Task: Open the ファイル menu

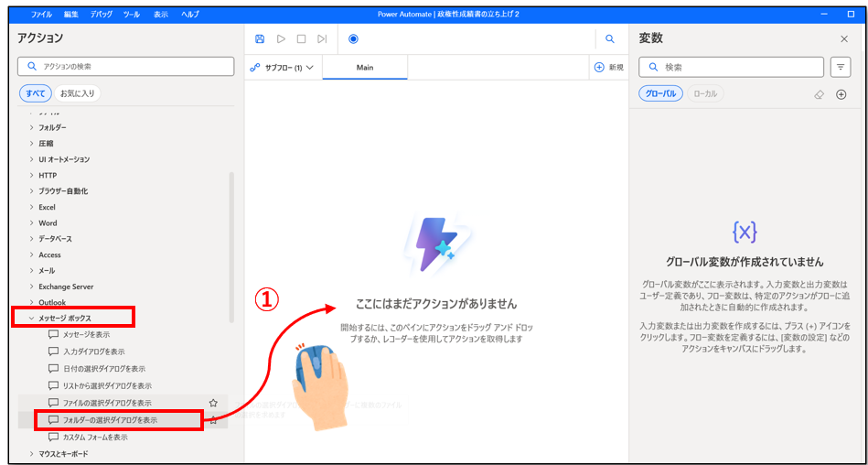Action: point(41,15)
